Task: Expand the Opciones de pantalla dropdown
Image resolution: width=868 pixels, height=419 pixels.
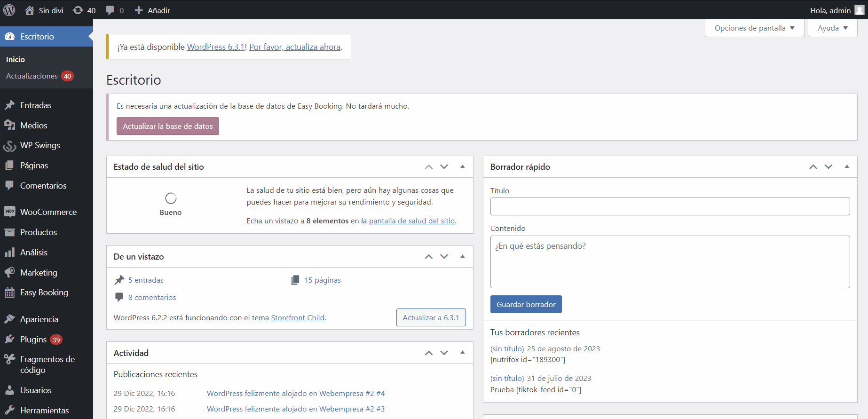Action: coord(754,28)
